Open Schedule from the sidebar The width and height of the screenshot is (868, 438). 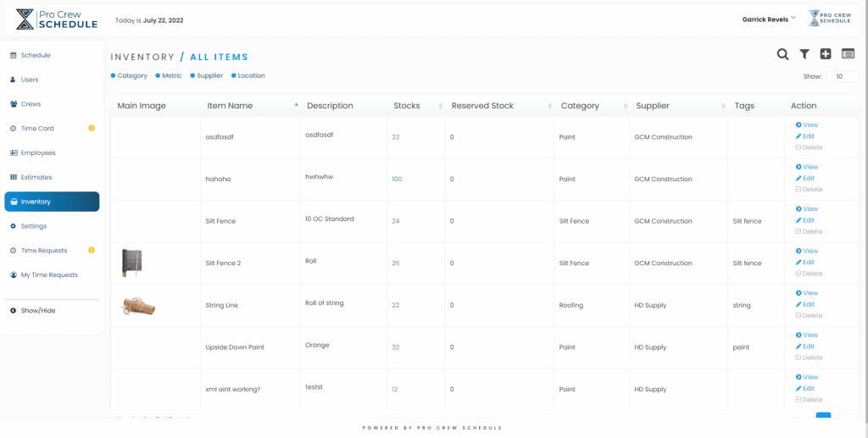point(35,55)
